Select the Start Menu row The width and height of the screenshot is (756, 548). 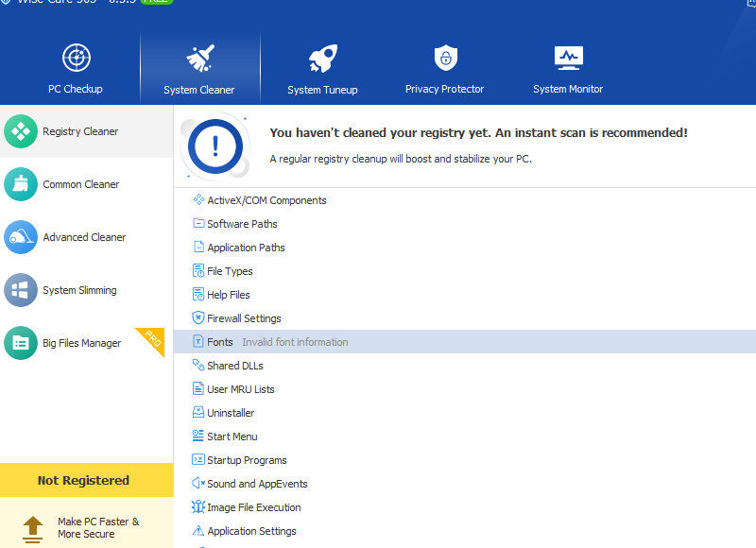(465, 437)
